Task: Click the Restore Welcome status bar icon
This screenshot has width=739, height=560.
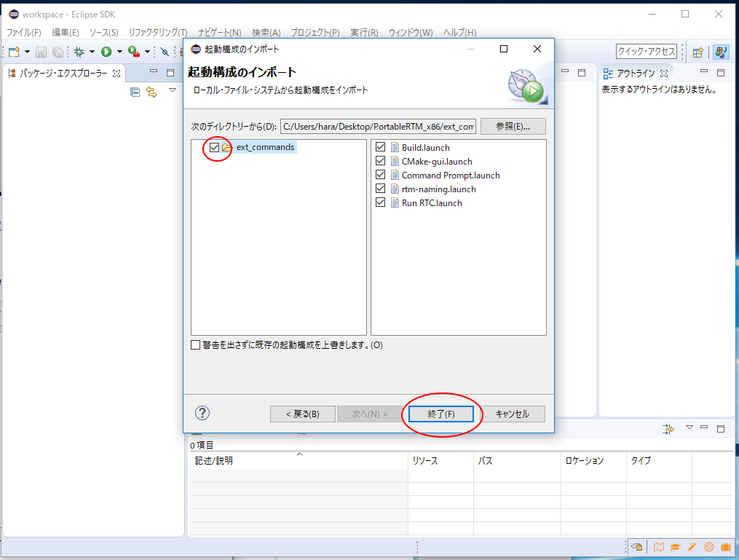Action: click(x=637, y=547)
